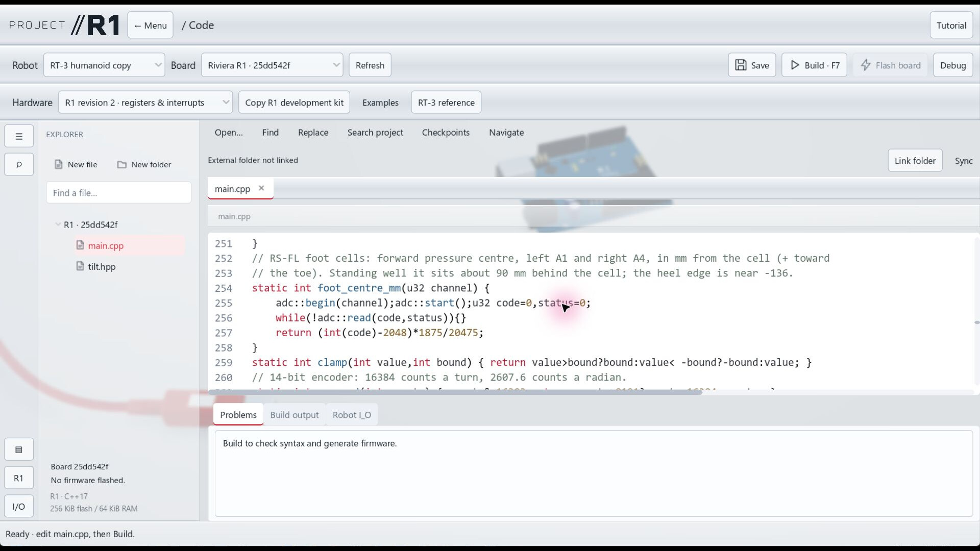
Task: Click the Project R1 logo
Action: 64,25
